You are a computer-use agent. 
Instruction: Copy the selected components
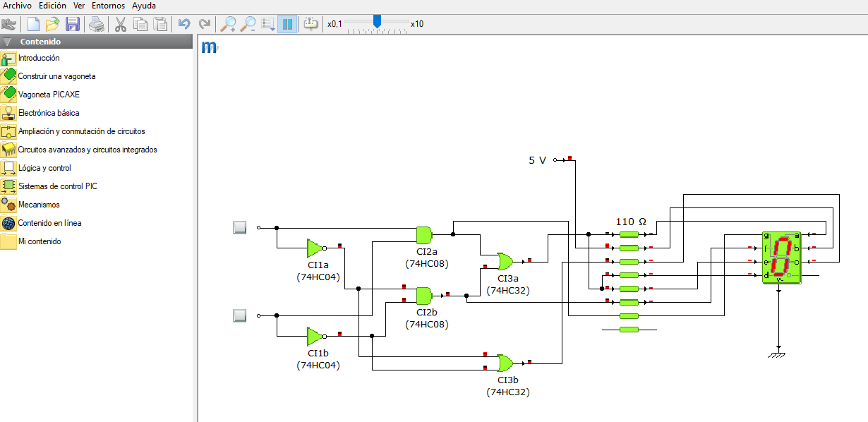pyautogui.click(x=140, y=24)
